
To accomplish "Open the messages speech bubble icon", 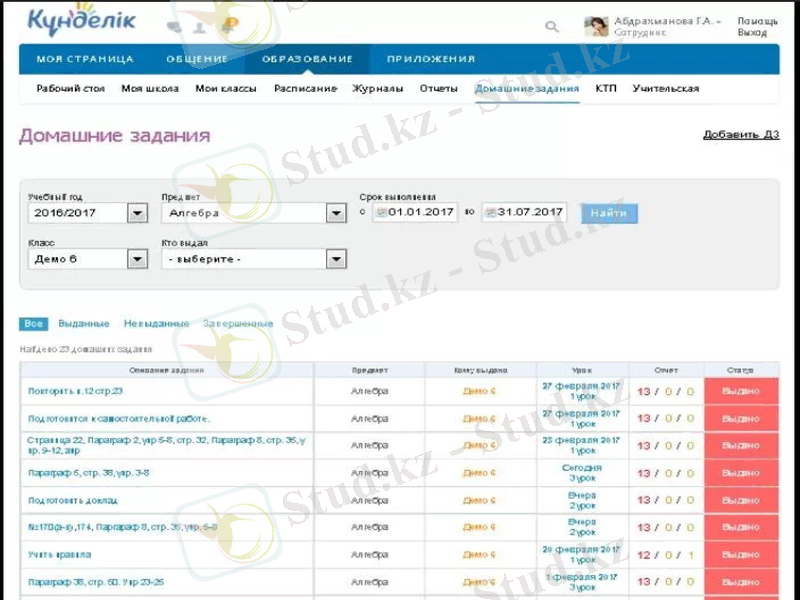I will [176, 27].
